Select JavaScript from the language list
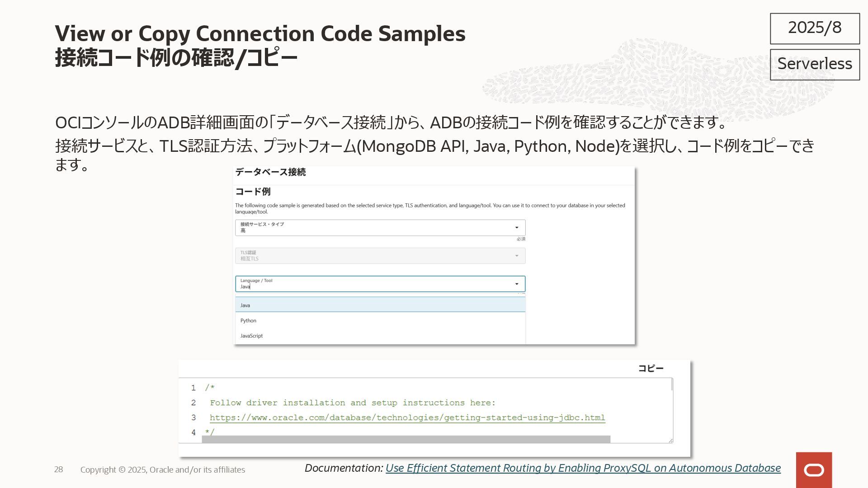 [x=380, y=336]
